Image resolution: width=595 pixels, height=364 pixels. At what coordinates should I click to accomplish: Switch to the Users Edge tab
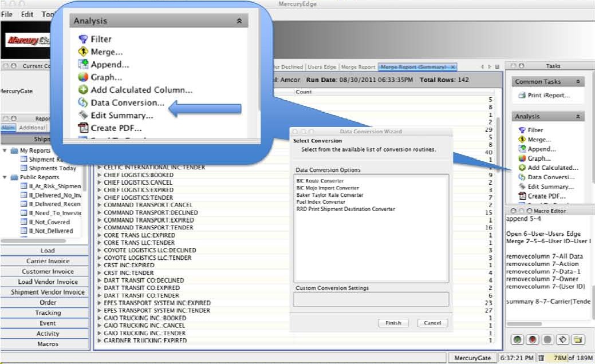323,67
